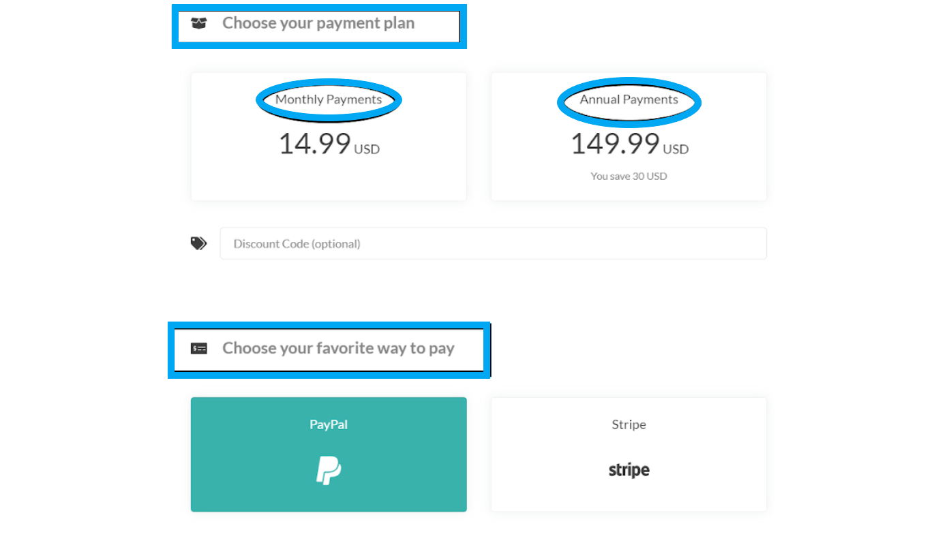This screenshot has width=936, height=560.
Task: Click the PayPal text label
Action: click(x=329, y=424)
